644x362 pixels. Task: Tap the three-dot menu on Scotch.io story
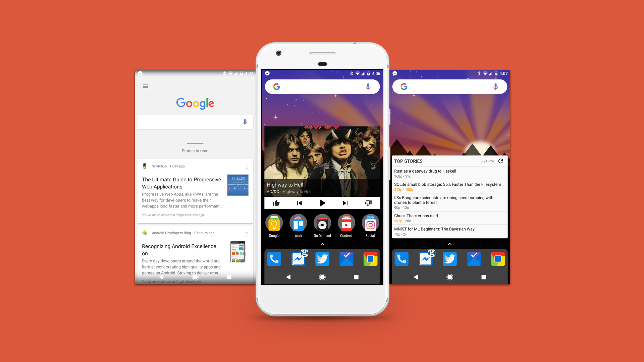pyautogui.click(x=247, y=167)
